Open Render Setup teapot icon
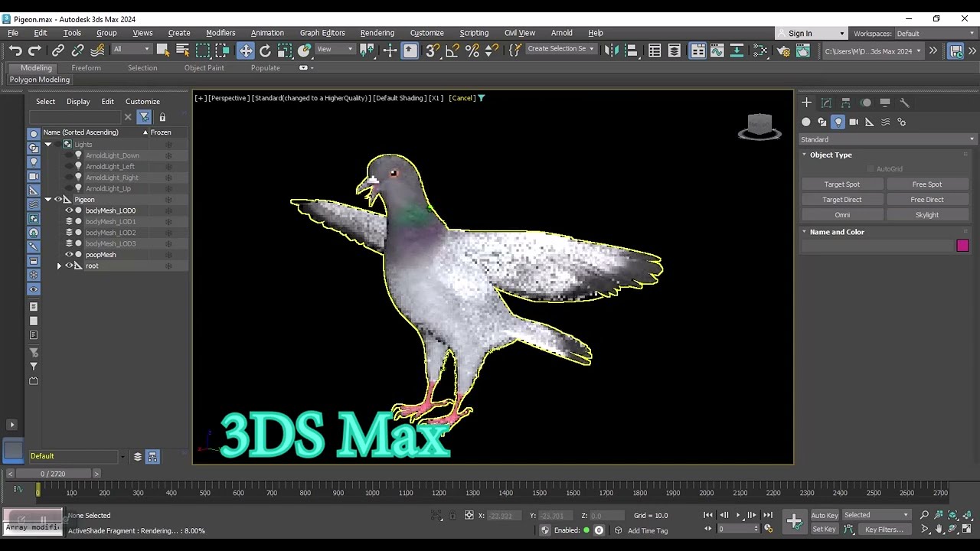The height and width of the screenshot is (551, 980). 783,51
